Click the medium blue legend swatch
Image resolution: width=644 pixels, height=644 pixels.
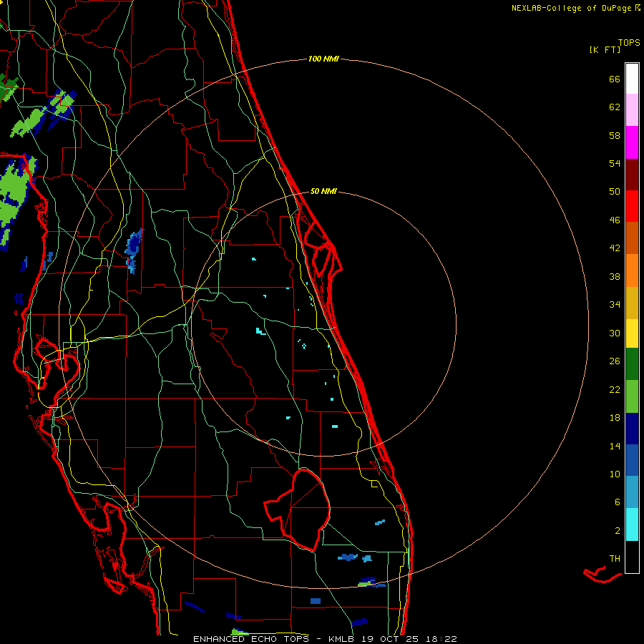point(632,460)
